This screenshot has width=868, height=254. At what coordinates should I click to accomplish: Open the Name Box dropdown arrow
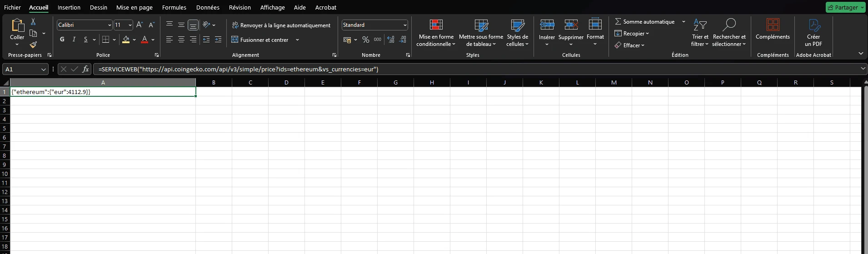tap(44, 70)
